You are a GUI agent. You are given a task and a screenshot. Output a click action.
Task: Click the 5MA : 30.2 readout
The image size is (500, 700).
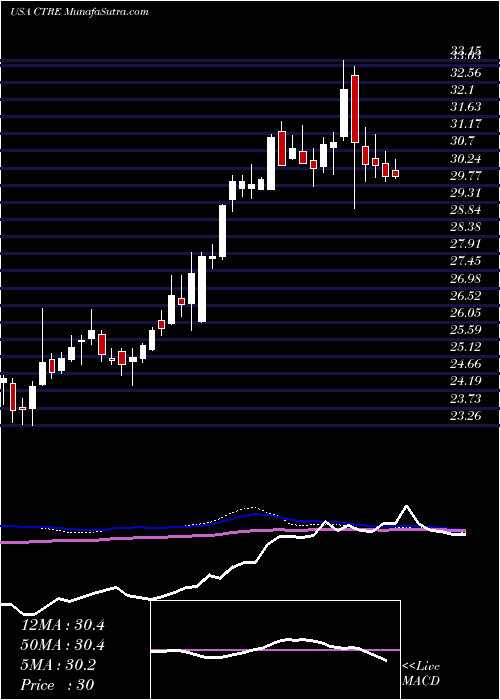pos(58,665)
